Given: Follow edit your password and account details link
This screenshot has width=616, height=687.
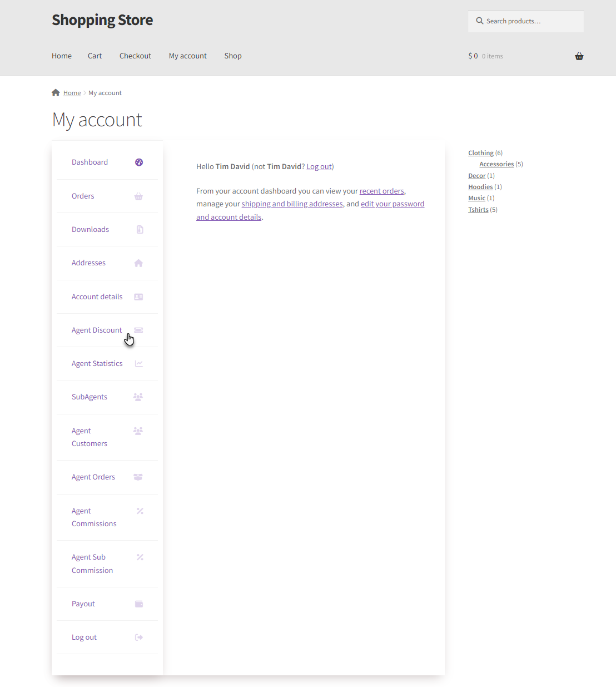Looking at the screenshot, I should [x=310, y=211].
